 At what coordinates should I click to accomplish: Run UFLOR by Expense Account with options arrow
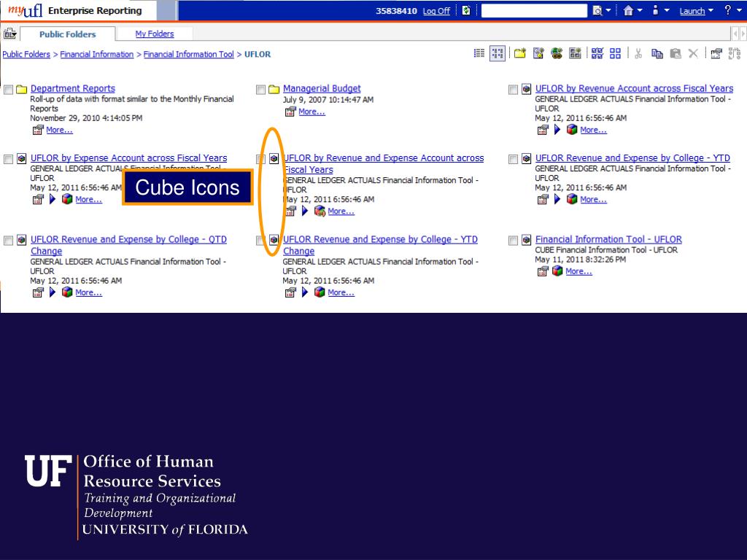tap(53, 199)
